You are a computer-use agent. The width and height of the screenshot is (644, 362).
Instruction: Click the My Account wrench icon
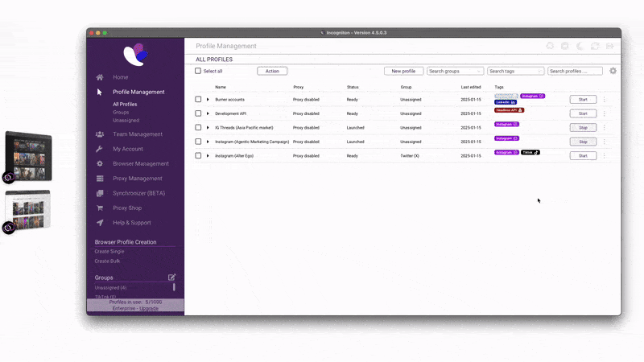pyautogui.click(x=99, y=149)
